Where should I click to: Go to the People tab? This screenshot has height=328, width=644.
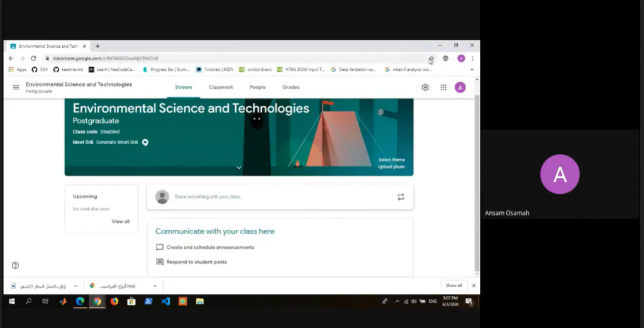point(257,88)
